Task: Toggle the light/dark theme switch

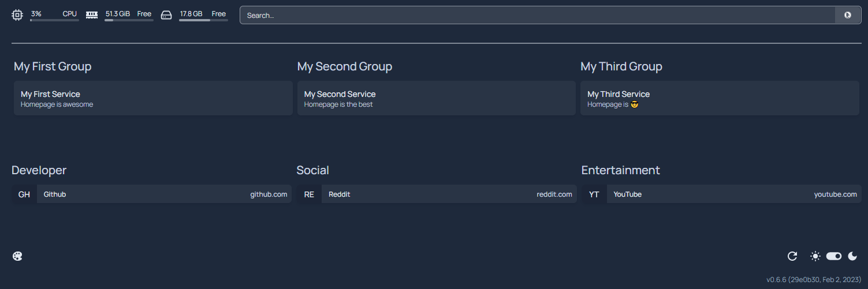Action: pyautogui.click(x=833, y=256)
